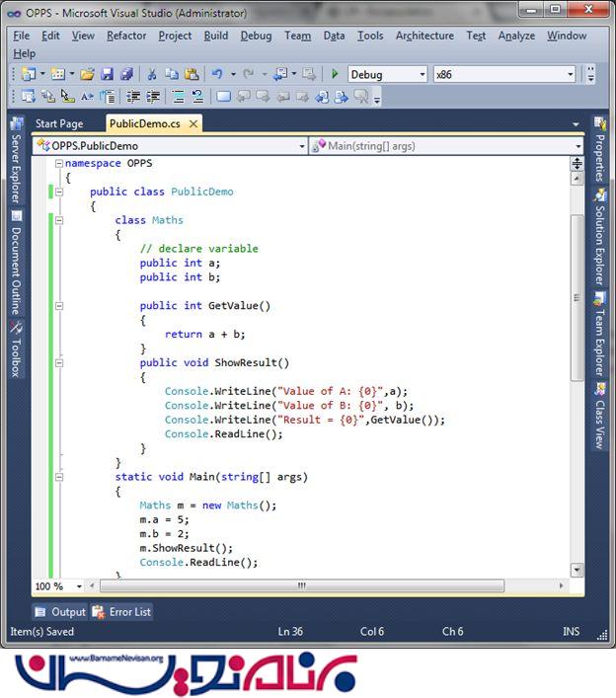Start debugging with the green play icon

click(335, 74)
